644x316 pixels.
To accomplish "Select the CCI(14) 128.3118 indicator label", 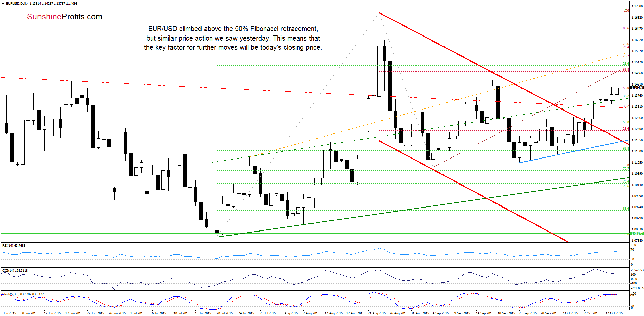I will (15, 271).
